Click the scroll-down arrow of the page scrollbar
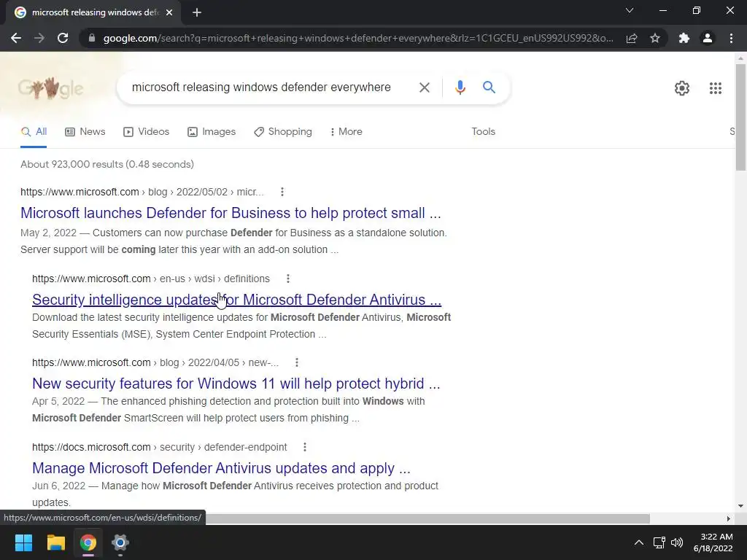The width and height of the screenshot is (747, 560). (x=740, y=506)
